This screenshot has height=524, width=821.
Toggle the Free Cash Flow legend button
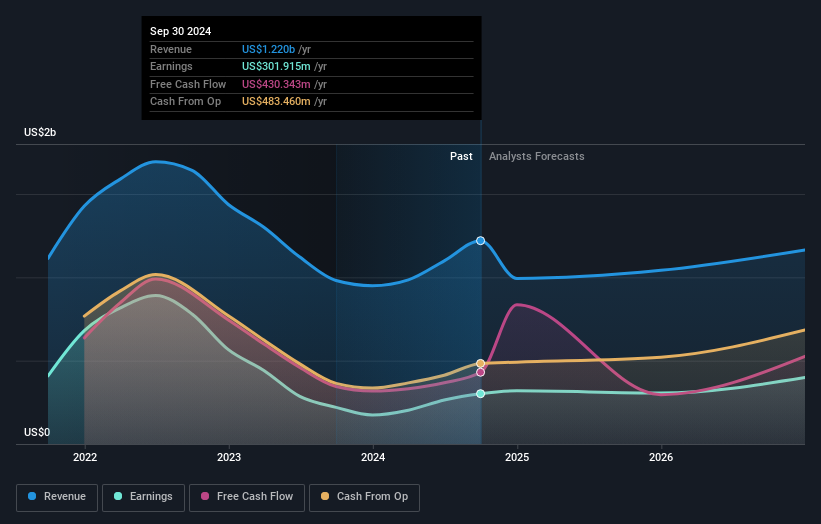pyautogui.click(x=247, y=497)
